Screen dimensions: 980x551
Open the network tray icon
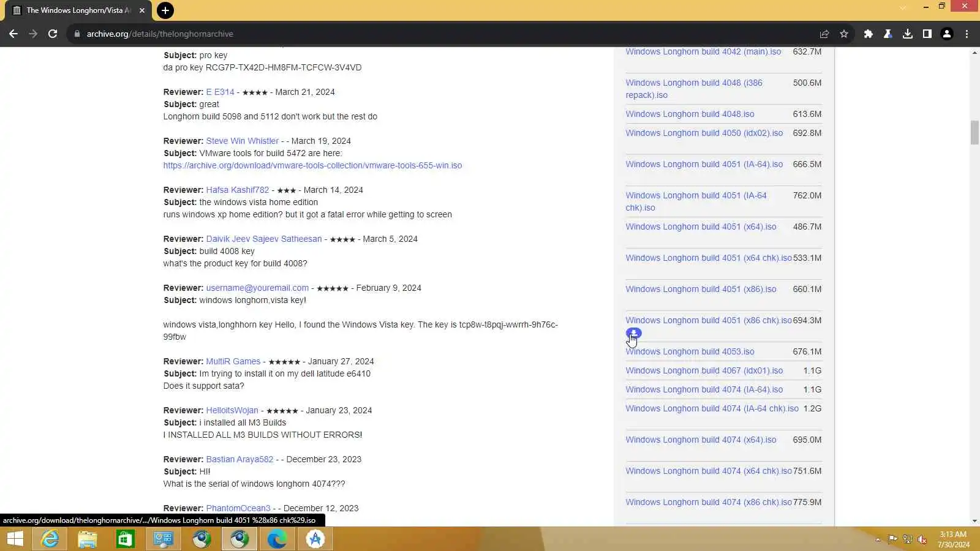[x=907, y=539]
